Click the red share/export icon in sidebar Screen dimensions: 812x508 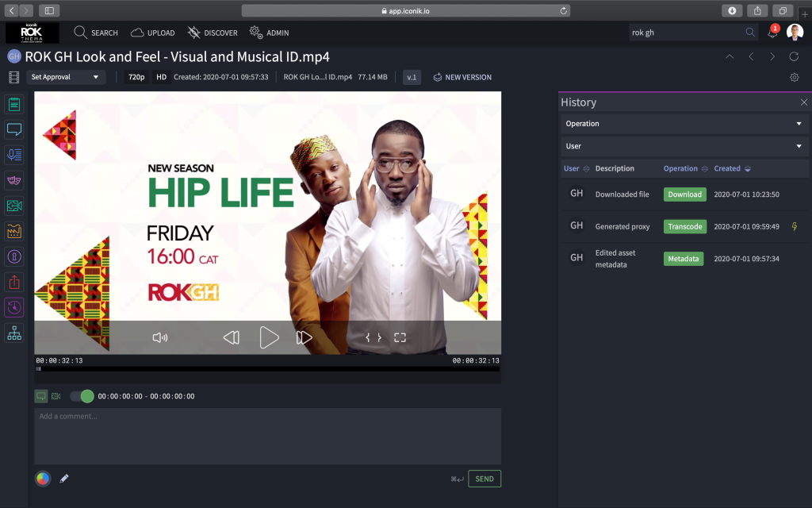[14, 282]
